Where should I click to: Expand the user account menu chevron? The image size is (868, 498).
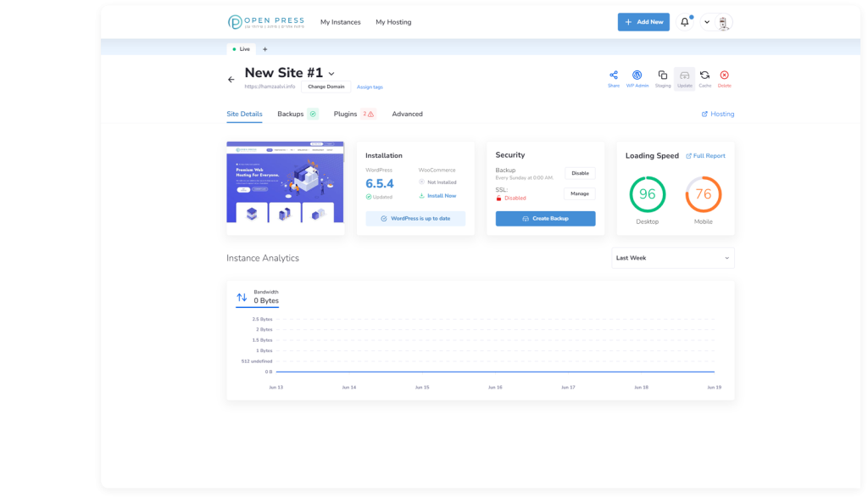tap(707, 22)
